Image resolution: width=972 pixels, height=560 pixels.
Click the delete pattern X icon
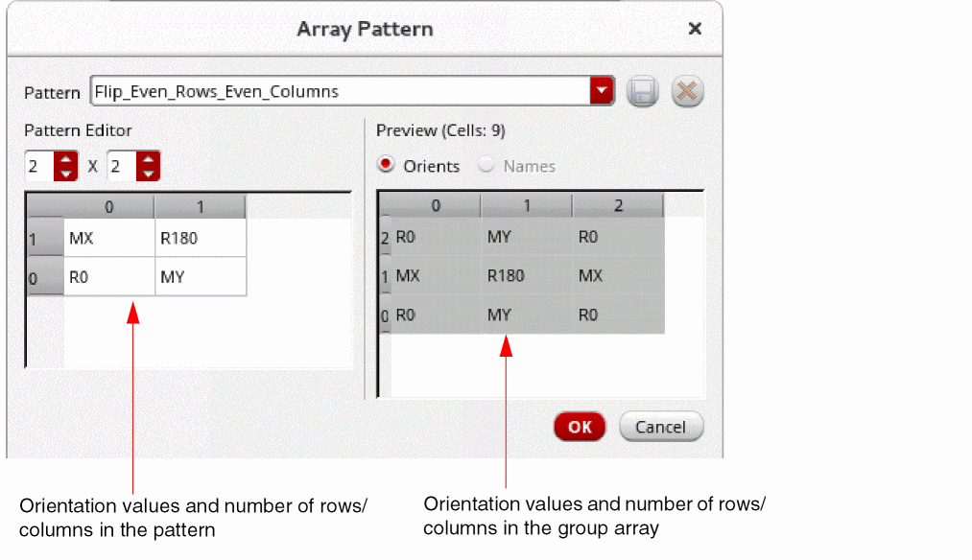tap(687, 92)
